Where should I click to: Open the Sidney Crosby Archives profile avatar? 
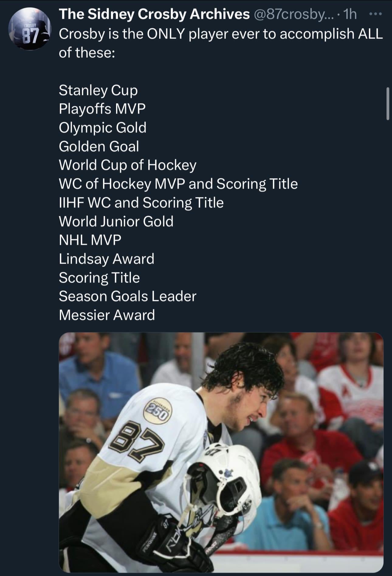point(29,29)
